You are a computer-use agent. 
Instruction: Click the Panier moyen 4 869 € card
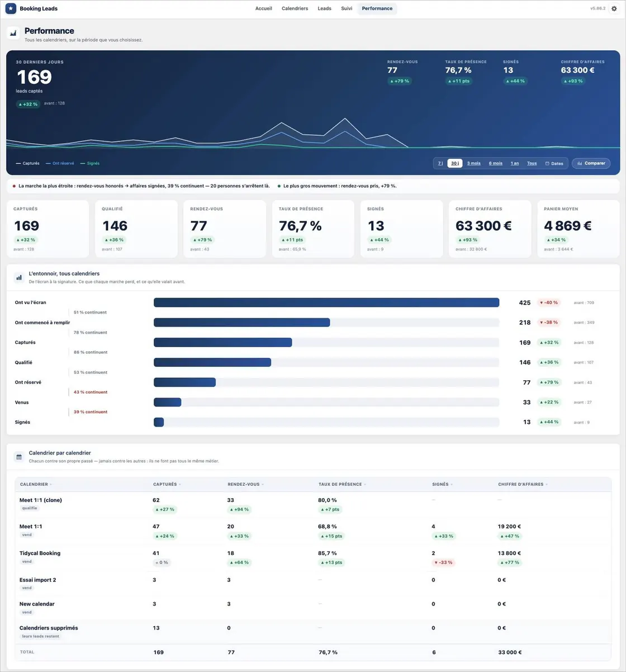[578, 229]
